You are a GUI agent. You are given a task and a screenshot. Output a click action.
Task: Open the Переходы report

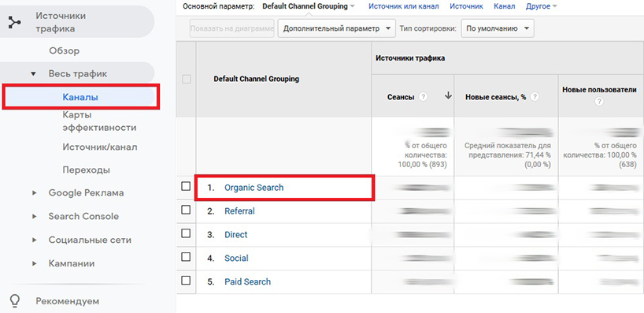click(87, 170)
